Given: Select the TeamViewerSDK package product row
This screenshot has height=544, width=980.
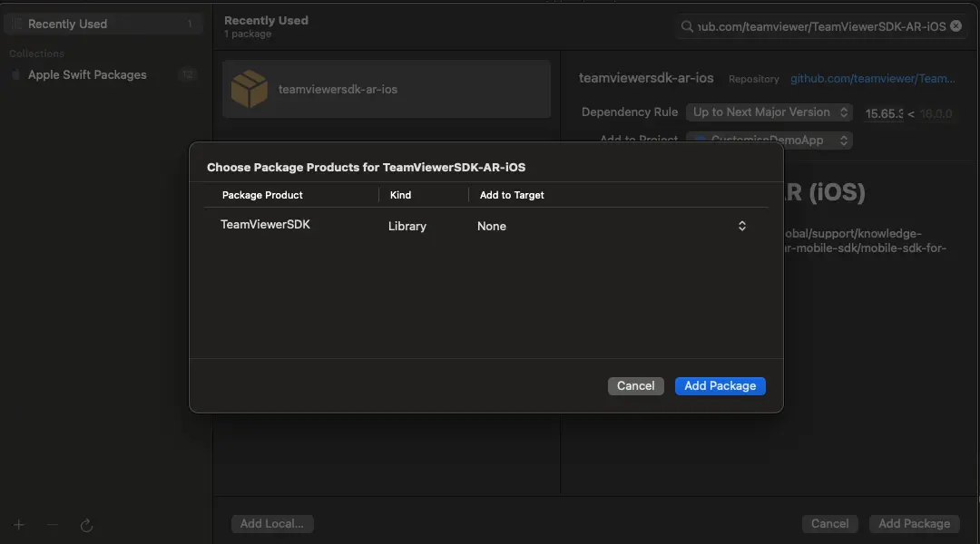Looking at the screenshot, I should coord(485,226).
